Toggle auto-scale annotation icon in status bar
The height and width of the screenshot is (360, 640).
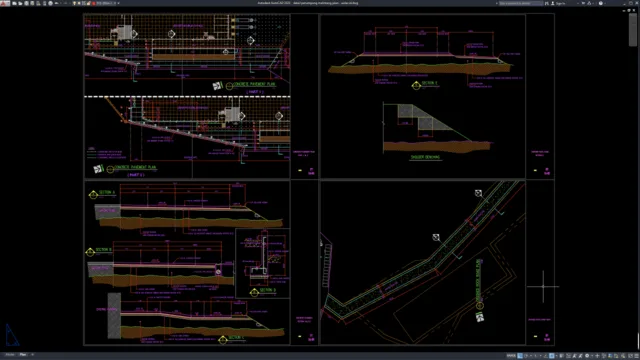[580, 356]
